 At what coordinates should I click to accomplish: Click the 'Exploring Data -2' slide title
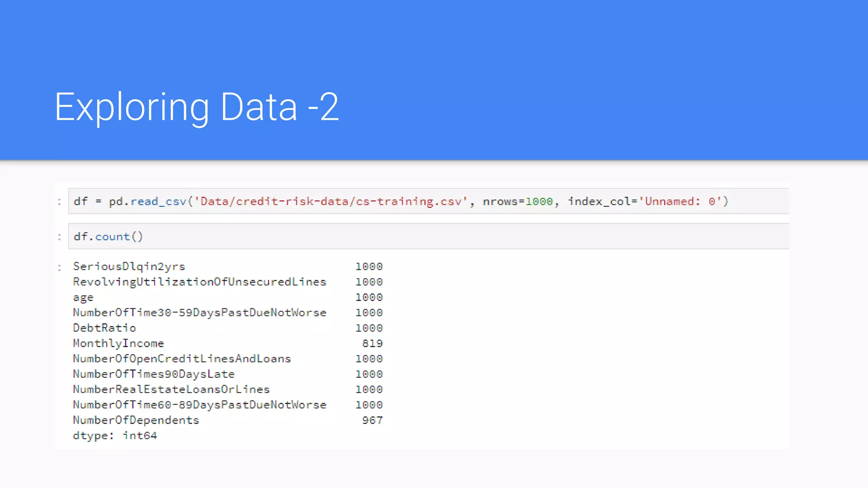tap(197, 107)
